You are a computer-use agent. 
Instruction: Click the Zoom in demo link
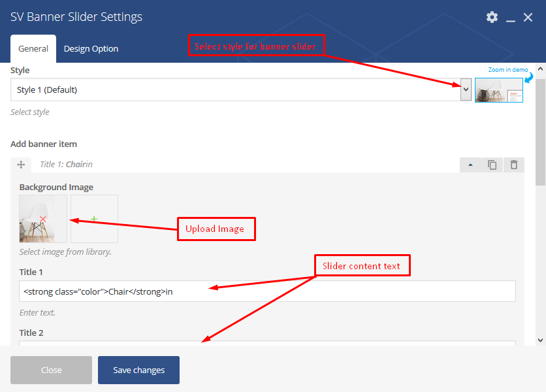click(x=507, y=70)
